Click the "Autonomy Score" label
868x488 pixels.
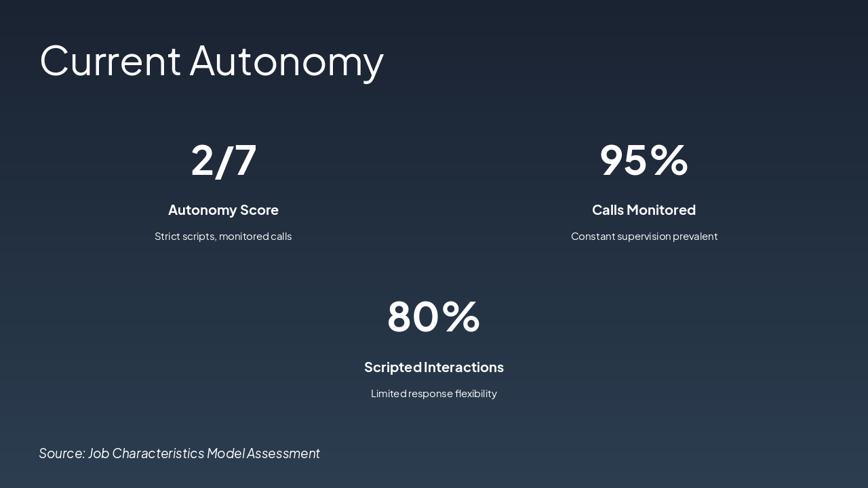coord(223,210)
